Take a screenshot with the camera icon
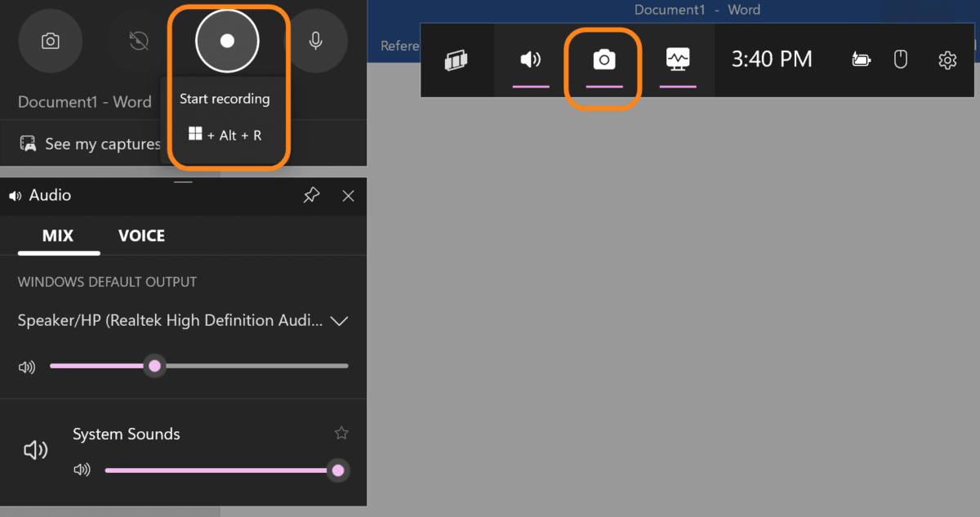The width and height of the screenshot is (980, 517). 50,40
